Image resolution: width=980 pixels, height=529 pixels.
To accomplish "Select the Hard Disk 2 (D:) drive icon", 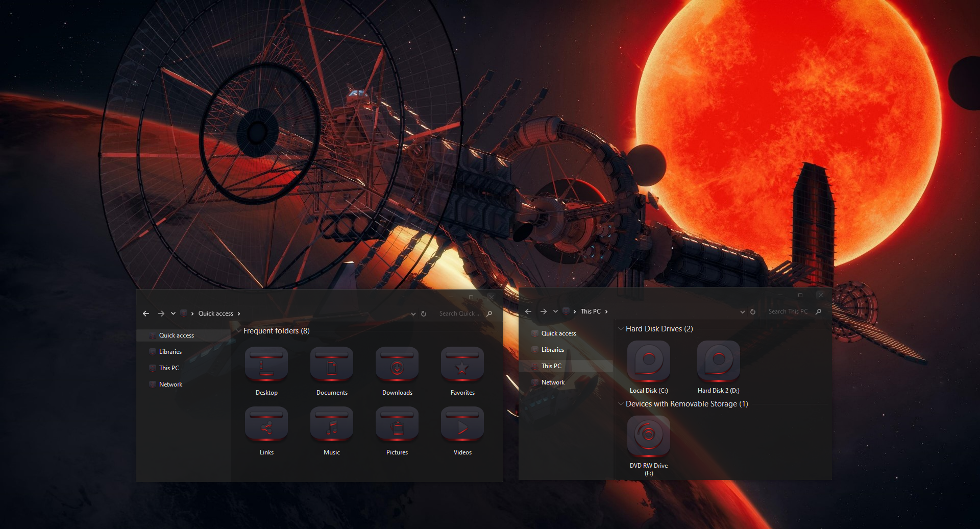I will [719, 362].
